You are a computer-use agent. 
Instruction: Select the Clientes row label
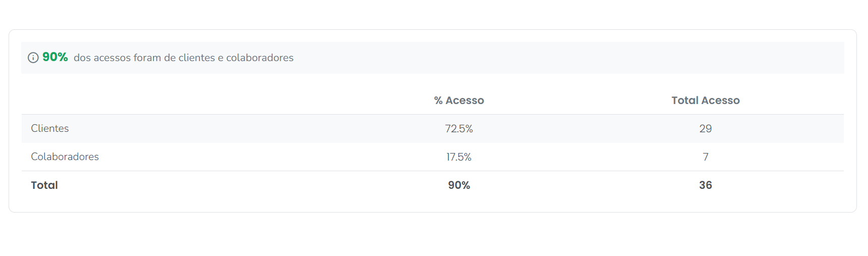50,128
